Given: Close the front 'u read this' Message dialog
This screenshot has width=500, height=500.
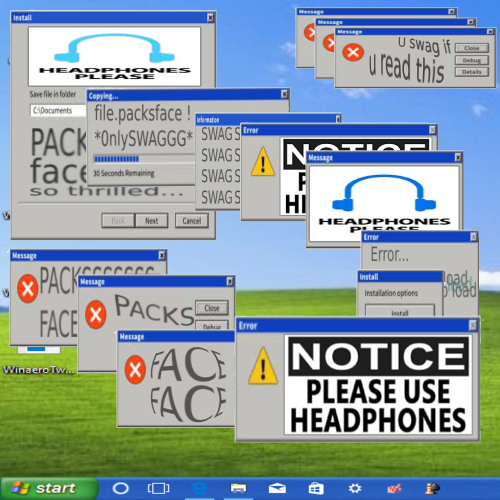Looking at the screenshot, I should coord(490,32).
